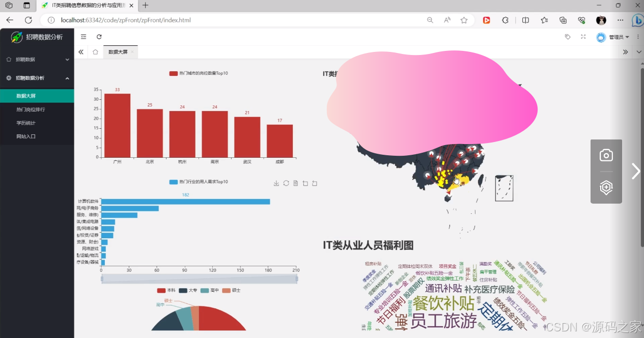Hide the 本科 series via its legend item

point(164,290)
